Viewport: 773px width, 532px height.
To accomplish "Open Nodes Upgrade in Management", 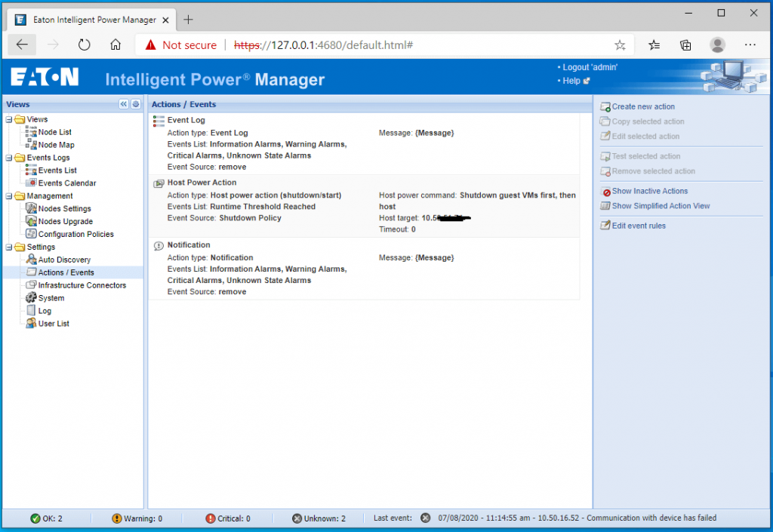I will 66,221.
